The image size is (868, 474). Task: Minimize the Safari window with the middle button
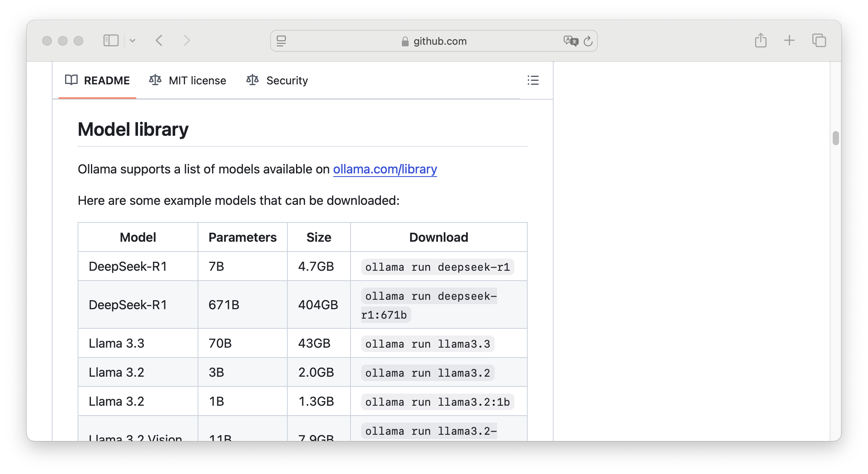(63, 41)
